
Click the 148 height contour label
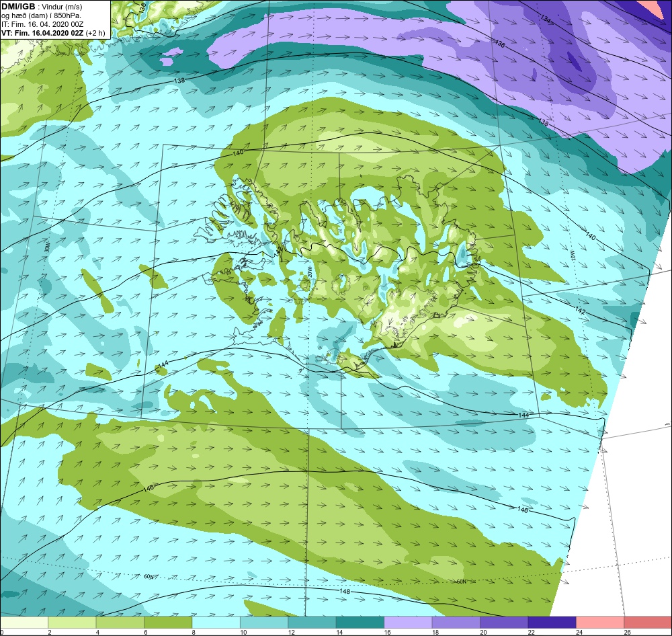pos(345,592)
